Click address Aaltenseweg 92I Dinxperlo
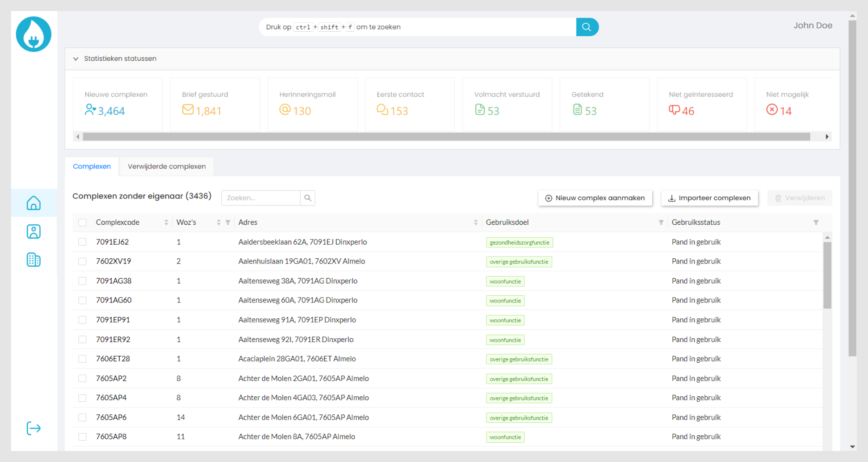 [296, 339]
